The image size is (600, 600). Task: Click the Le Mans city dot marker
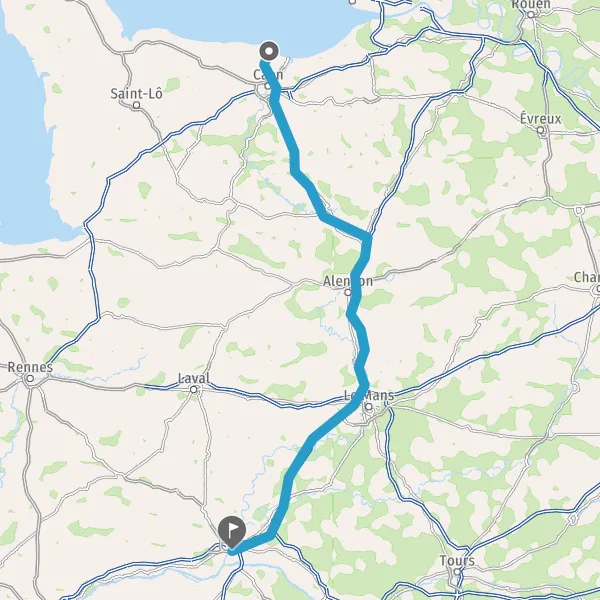point(368,406)
